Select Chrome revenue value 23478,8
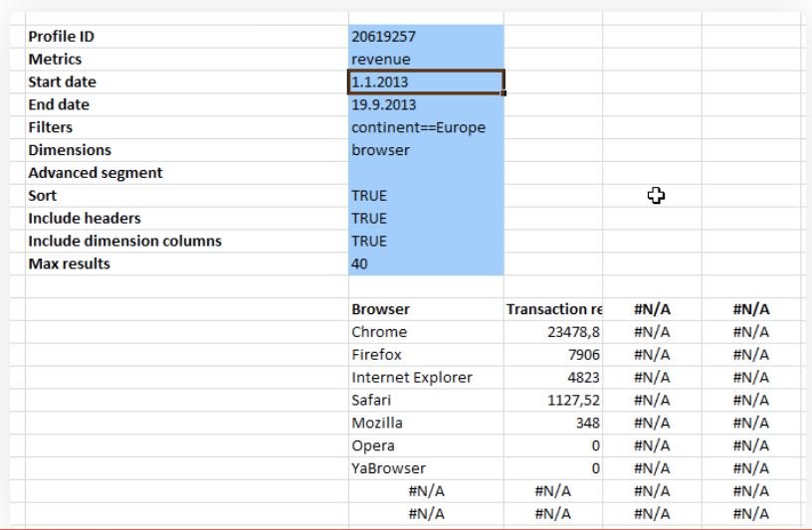812x530 pixels. coord(553,332)
